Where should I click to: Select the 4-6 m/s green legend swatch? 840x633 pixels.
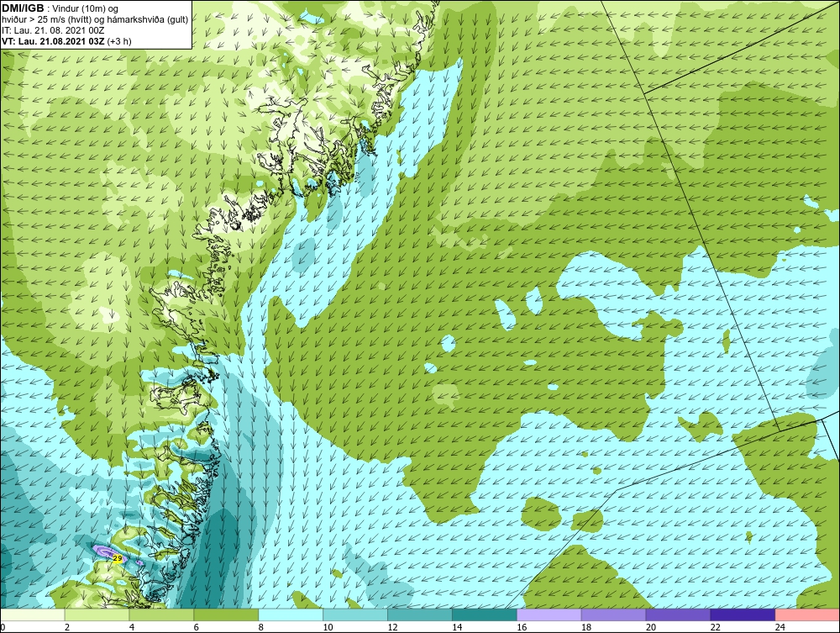tap(161, 615)
